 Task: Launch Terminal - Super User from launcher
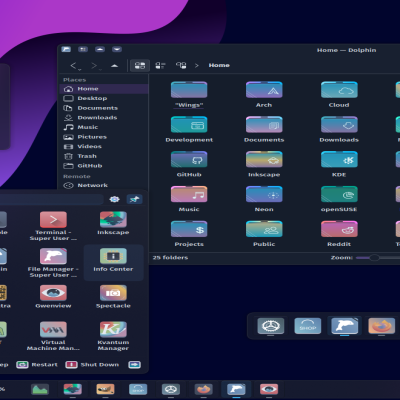[x=53, y=226]
